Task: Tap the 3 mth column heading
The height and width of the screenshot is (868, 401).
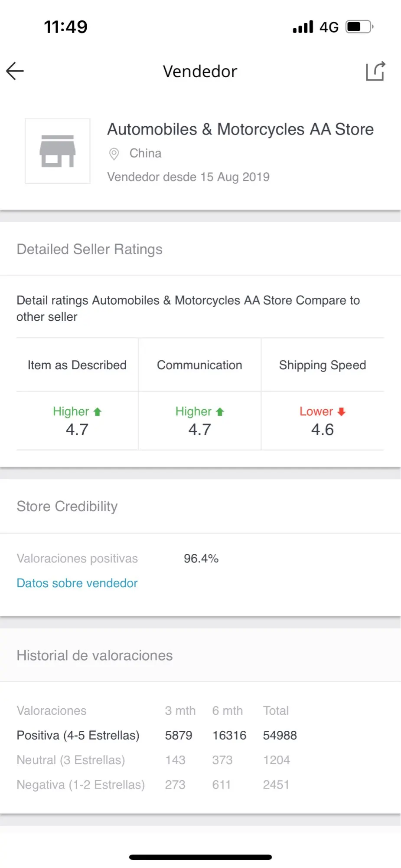Action: (x=180, y=710)
